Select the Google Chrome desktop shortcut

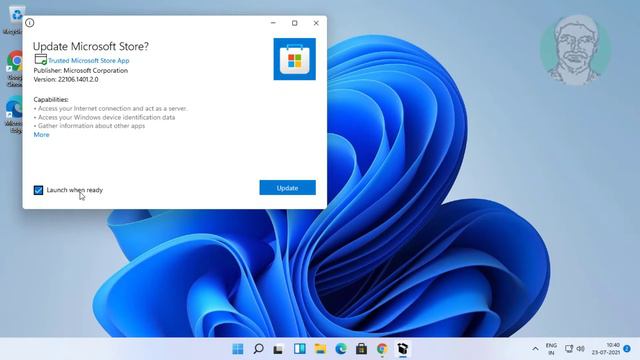pyautogui.click(x=15, y=69)
